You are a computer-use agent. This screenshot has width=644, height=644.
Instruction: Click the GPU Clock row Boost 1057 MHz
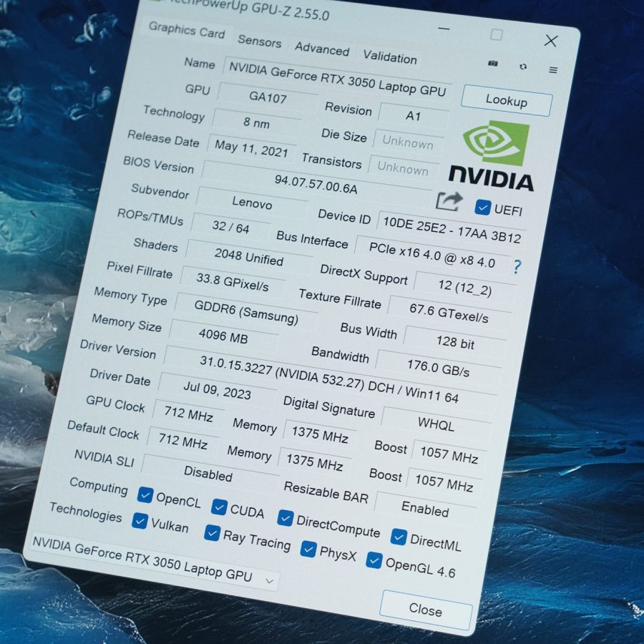tap(449, 454)
